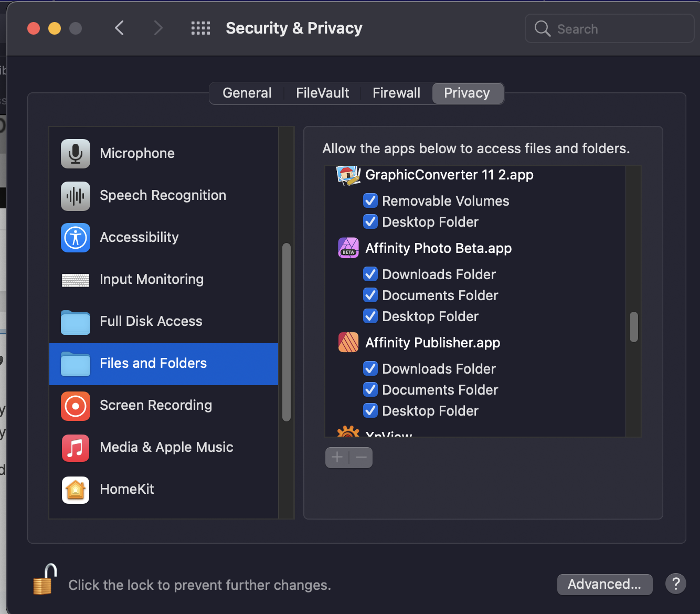This screenshot has width=700, height=614.
Task: Uncheck Removable Volumes for GraphicConverter
Action: (370, 200)
